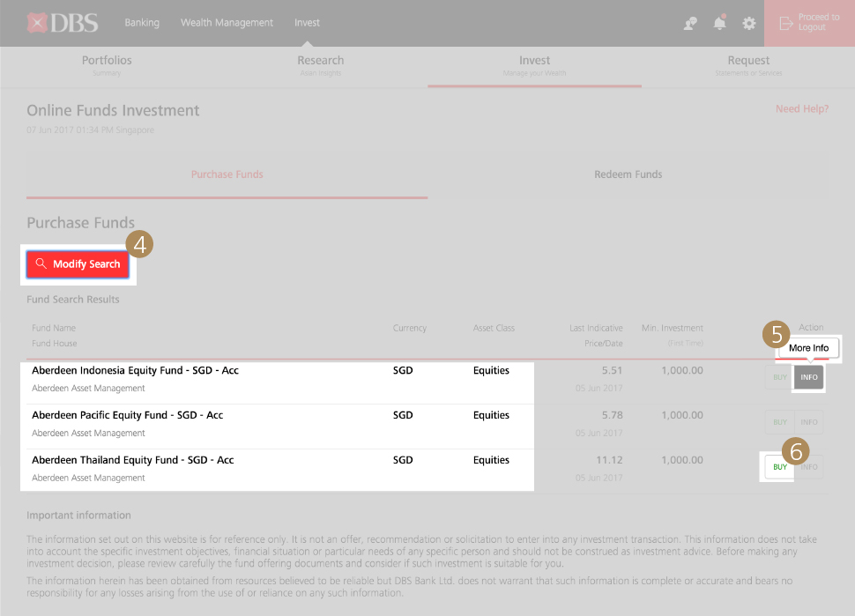Open the notifications bell

tap(720, 22)
